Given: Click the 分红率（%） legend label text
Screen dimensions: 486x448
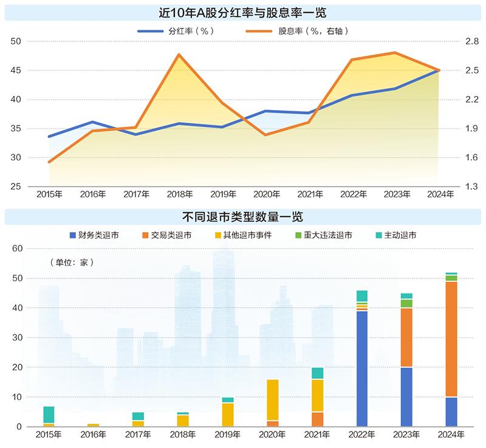Looking at the screenshot, I should (190, 30).
